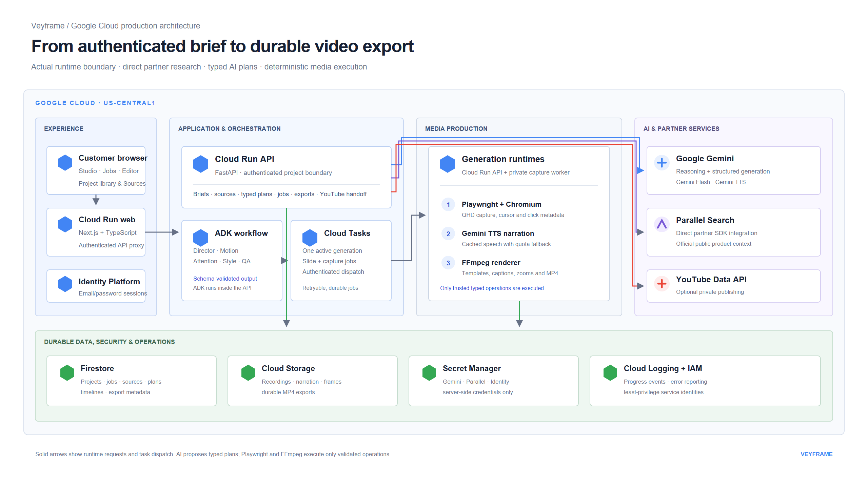
Task: Click the MEDIA PRODUCTION section label
Action: click(x=456, y=129)
